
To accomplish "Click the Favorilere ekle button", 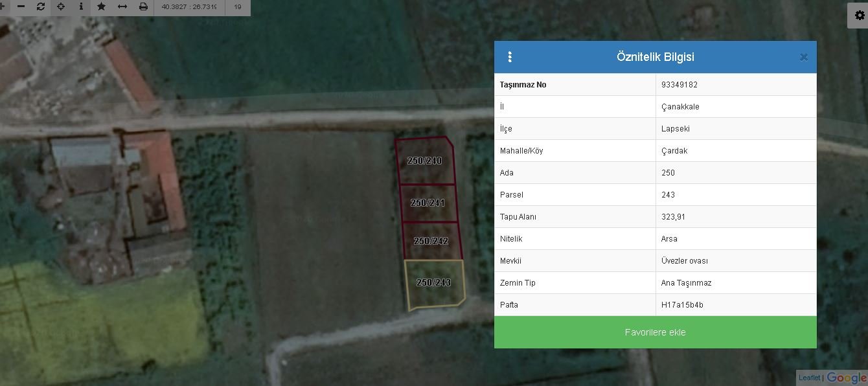I will coord(655,332).
